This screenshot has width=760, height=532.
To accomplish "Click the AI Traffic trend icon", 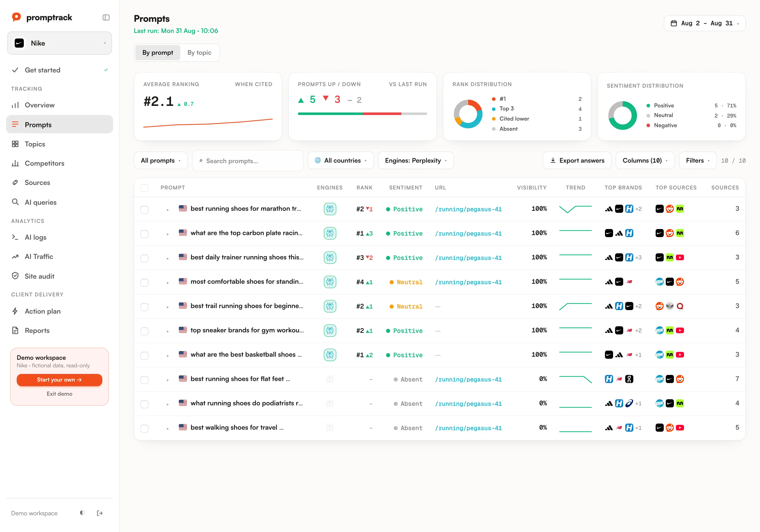I will click(x=15, y=257).
